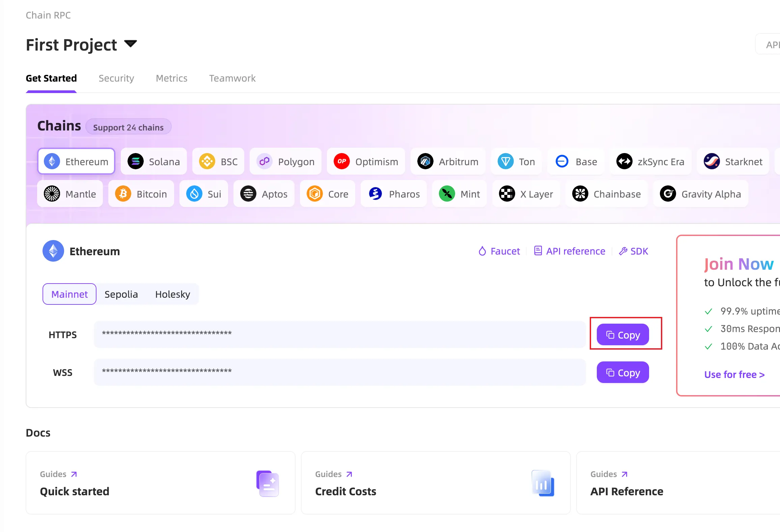Choose the BSC chain

click(x=218, y=161)
